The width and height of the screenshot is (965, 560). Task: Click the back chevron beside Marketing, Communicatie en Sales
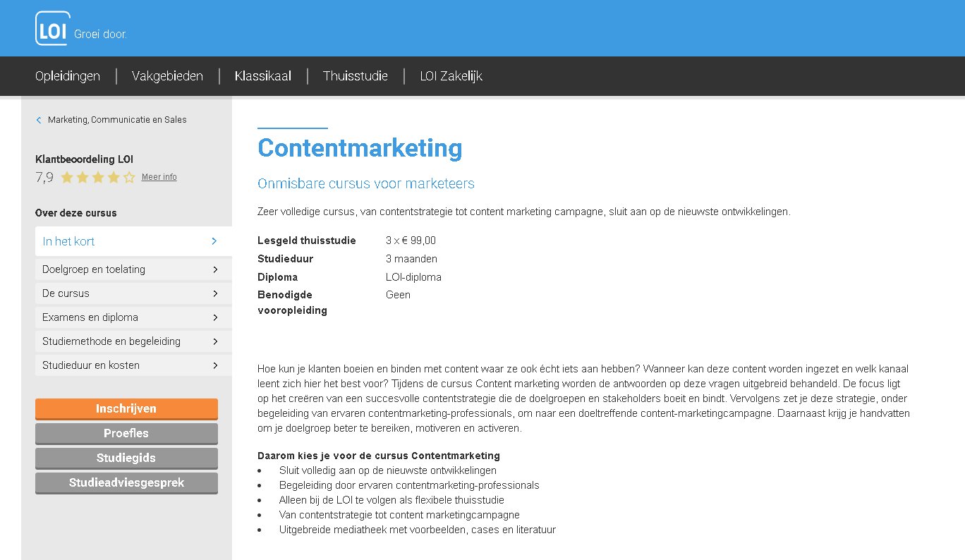[x=39, y=120]
